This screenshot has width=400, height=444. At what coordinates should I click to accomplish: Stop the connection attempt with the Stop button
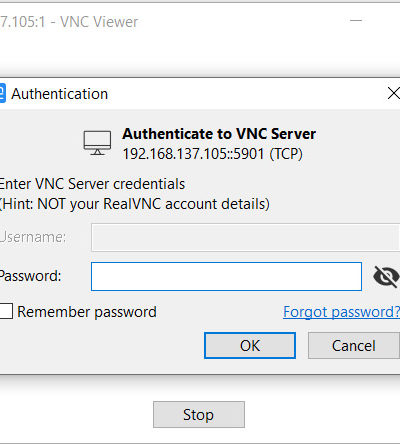point(199,414)
